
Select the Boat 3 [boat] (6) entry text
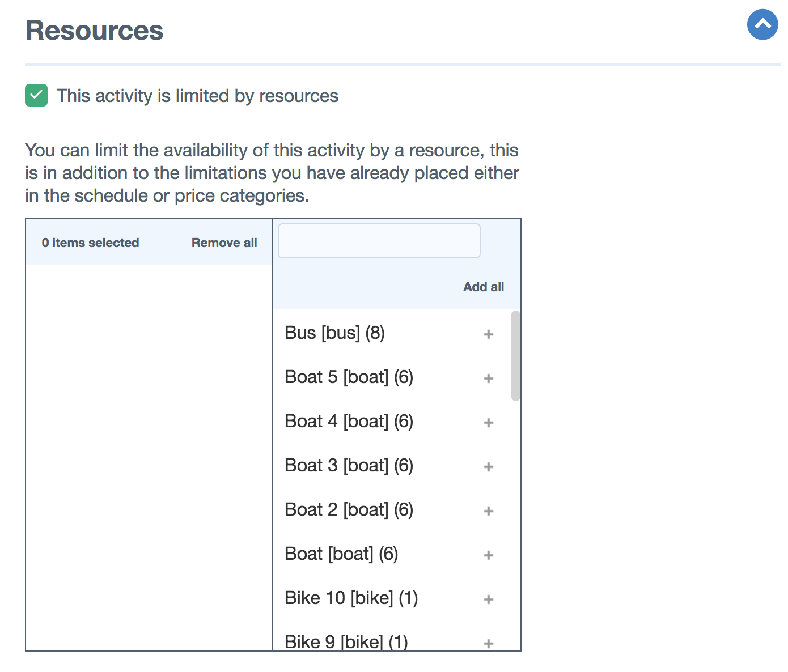(349, 466)
